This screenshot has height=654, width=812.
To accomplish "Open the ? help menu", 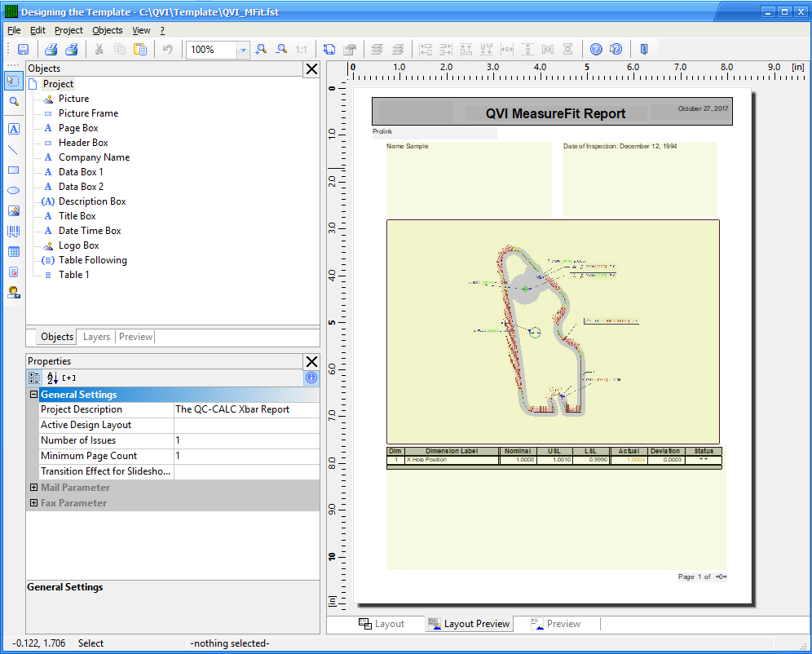I will [162, 30].
